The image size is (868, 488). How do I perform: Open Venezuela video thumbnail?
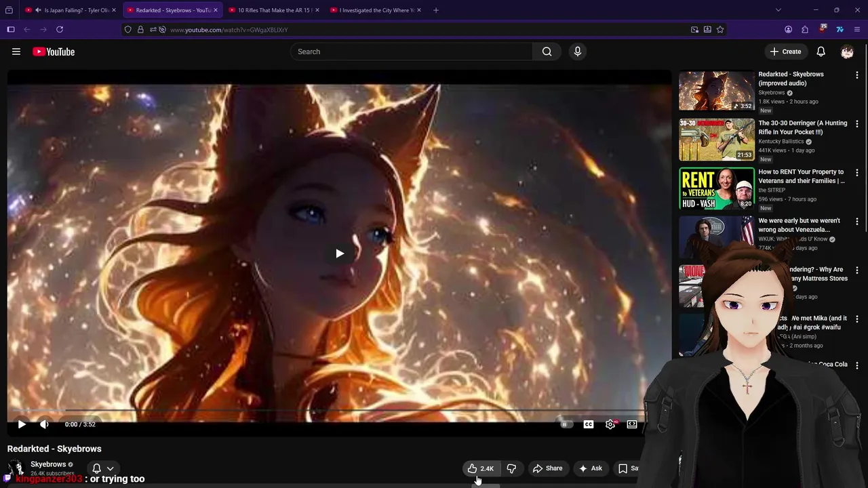[x=717, y=237]
